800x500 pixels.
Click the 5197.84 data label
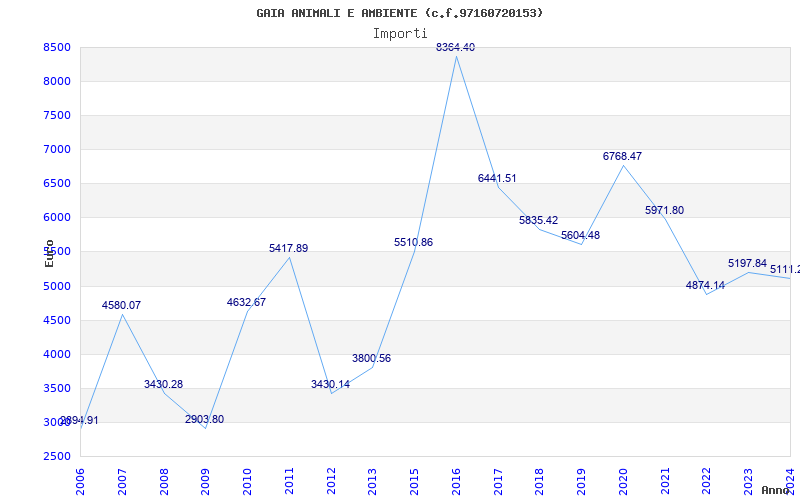click(747, 263)
